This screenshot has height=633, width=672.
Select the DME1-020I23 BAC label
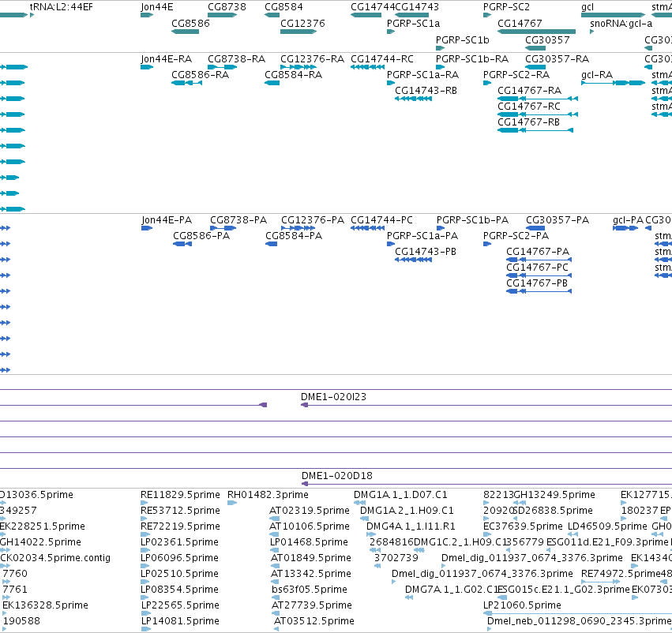click(x=333, y=396)
